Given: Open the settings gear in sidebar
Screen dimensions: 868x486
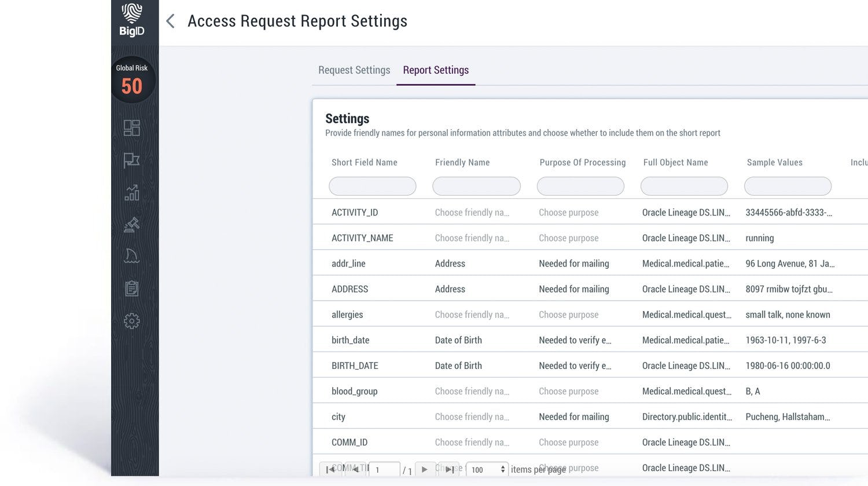Looking at the screenshot, I should point(133,320).
